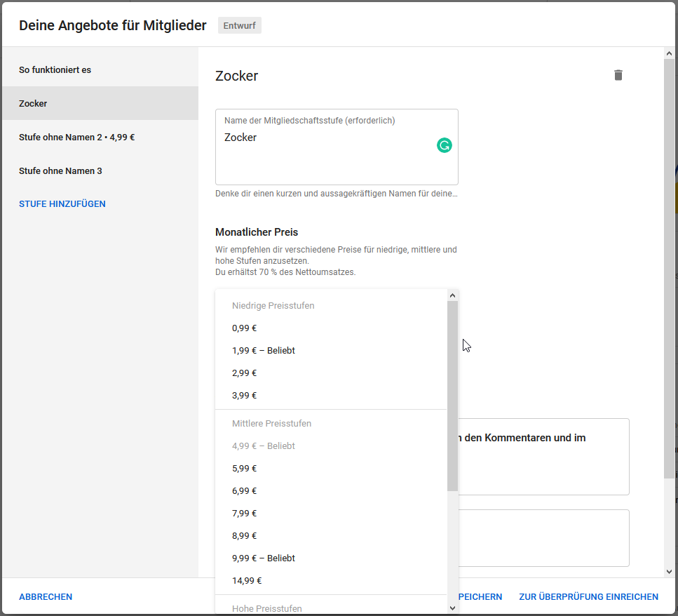678x616 pixels.
Task: Select the 3,99 € price option
Action: 245,396
